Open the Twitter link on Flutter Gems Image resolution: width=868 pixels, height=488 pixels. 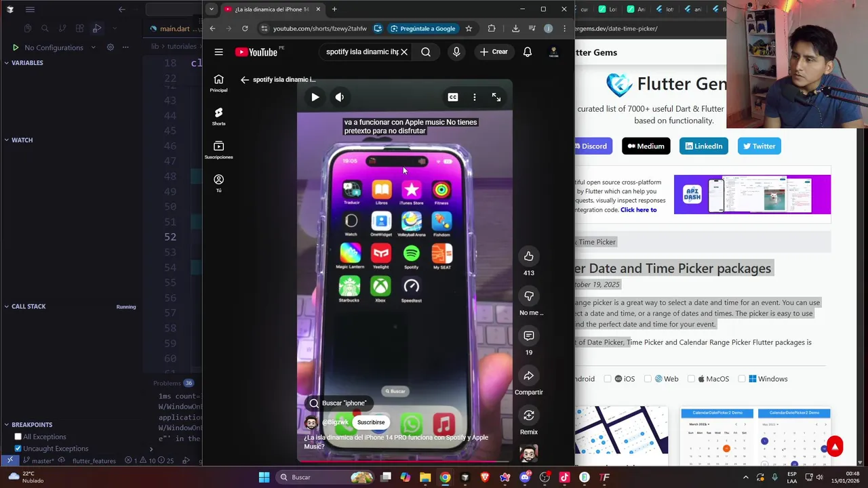[759, 146]
